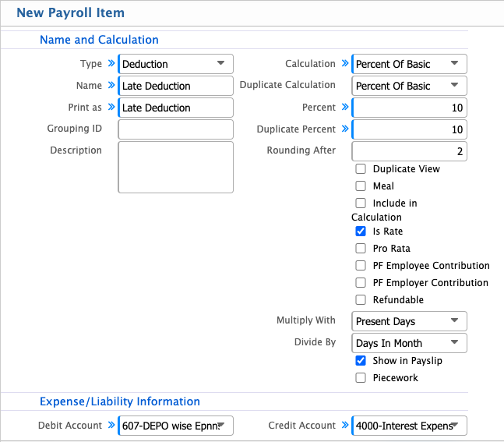
Task: Click the Duplicate Percent field
Action: [x=409, y=129]
